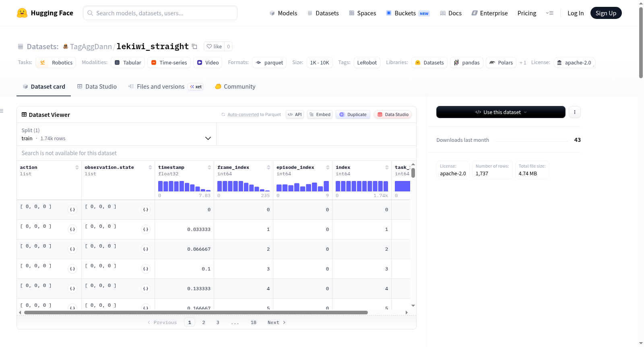The image size is (644, 347).
Task: Sort by the episode_index column
Action: (328, 167)
